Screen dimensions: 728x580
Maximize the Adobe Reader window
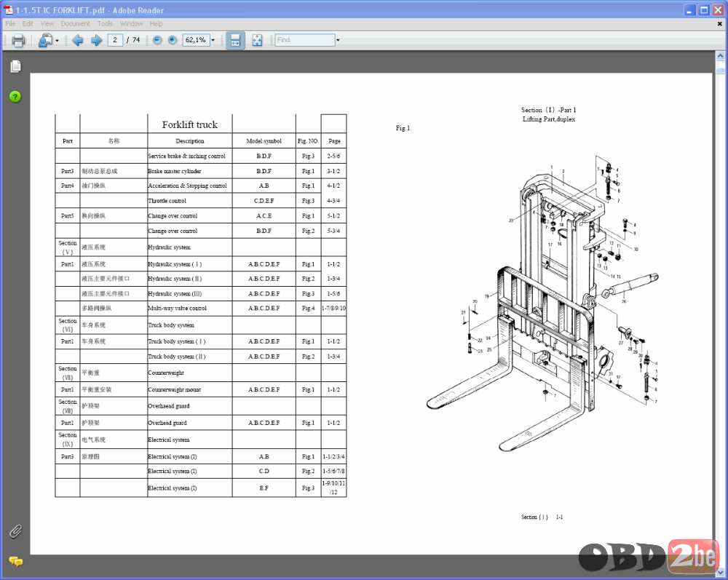[704, 9]
